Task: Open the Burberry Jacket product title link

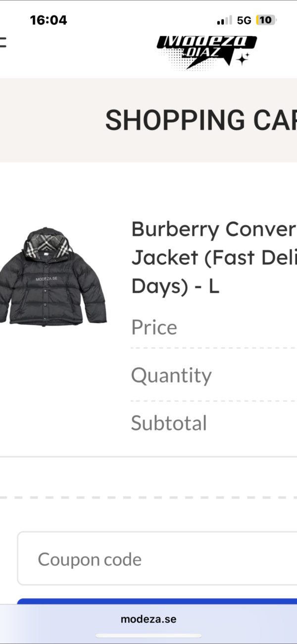Action: 214,258
